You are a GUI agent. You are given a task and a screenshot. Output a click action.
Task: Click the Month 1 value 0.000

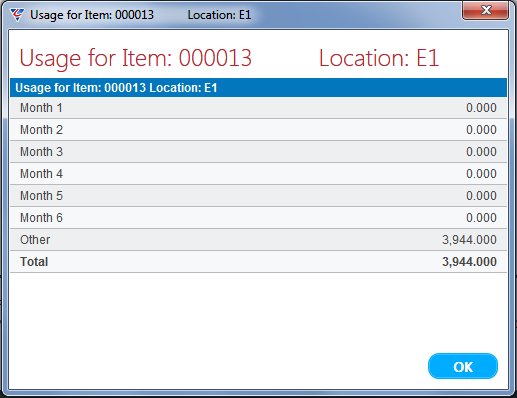pos(481,108)
